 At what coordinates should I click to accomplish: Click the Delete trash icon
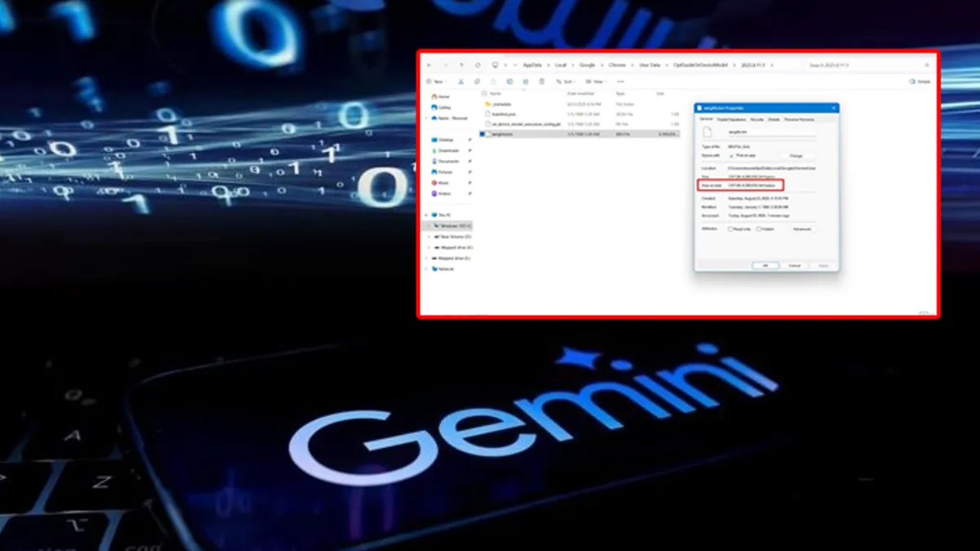(542, 82)
